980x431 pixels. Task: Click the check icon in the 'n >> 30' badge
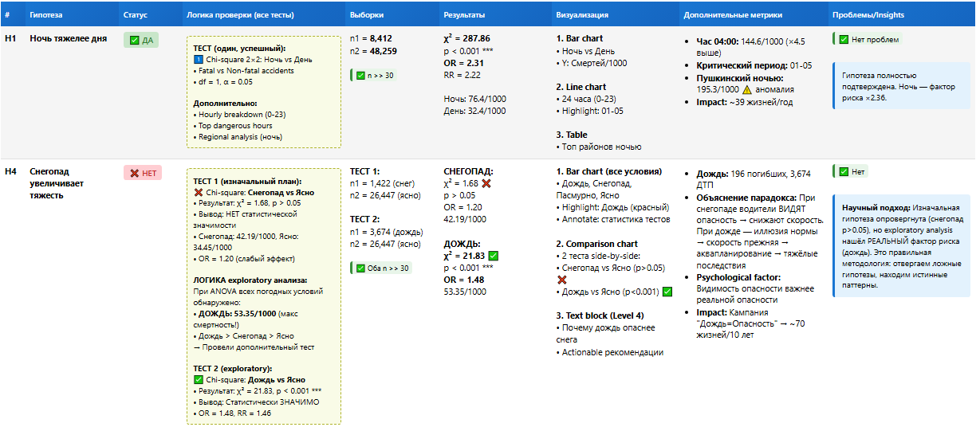(360, 76)
